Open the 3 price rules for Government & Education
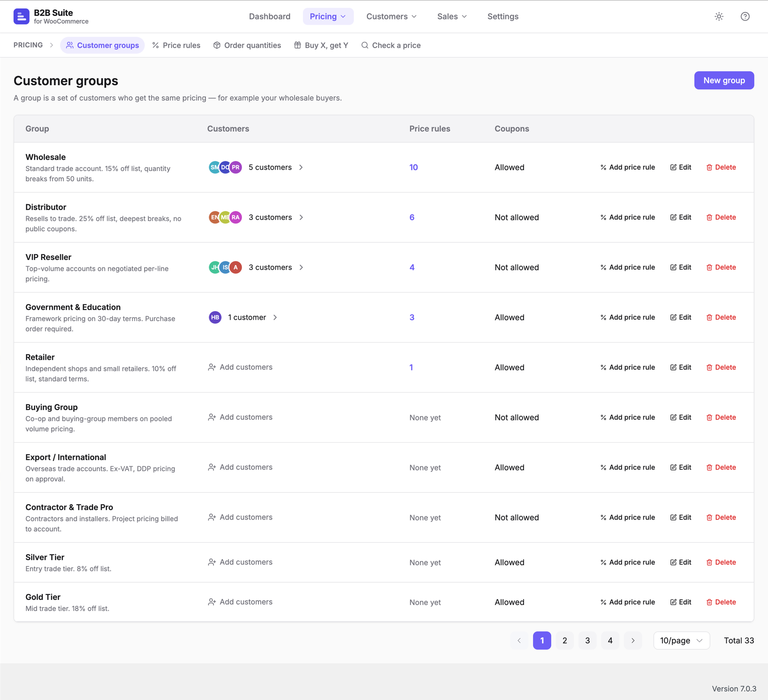The height and width of the screenshot is (700, 768). pos(412,317)
